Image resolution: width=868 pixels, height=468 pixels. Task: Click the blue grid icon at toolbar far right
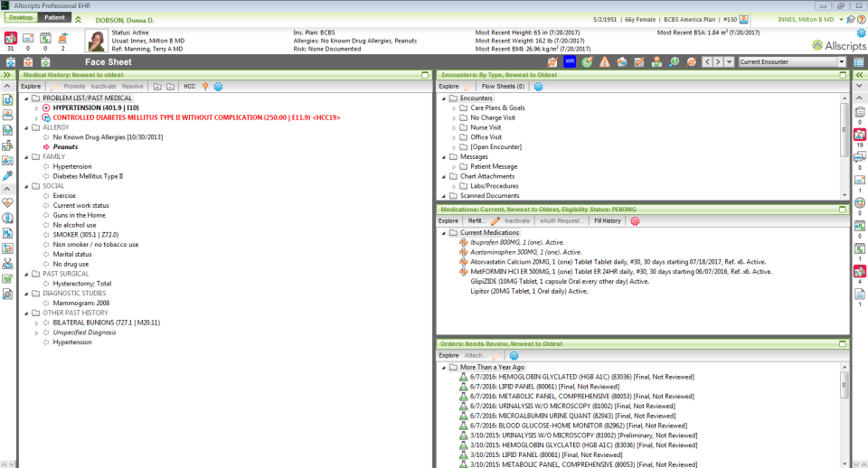point(859,62)
